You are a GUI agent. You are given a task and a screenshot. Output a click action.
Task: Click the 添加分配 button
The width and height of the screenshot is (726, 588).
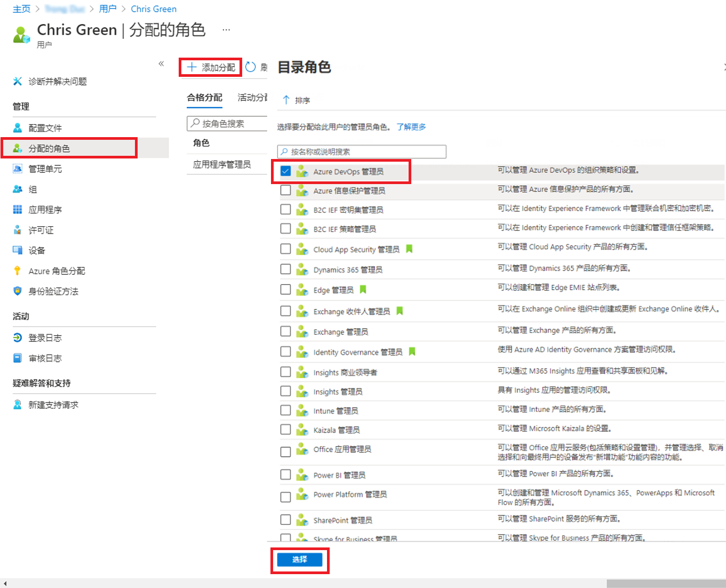pos(211,67)
